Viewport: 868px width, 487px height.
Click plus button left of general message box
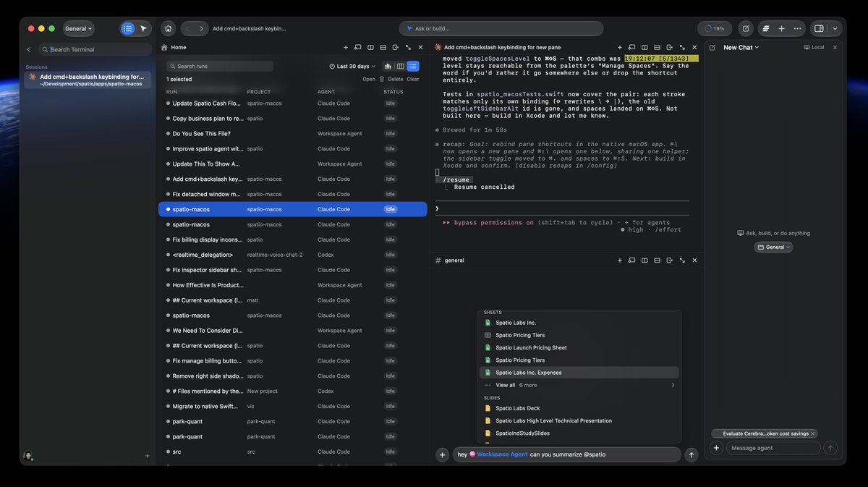[x=443, y=454]
